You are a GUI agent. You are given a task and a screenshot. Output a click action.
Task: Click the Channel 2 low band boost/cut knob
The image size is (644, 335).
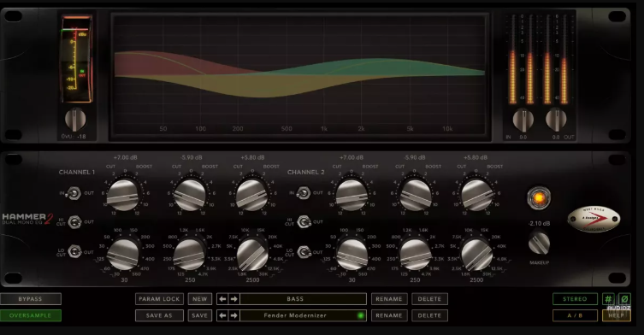click(352, 195)
